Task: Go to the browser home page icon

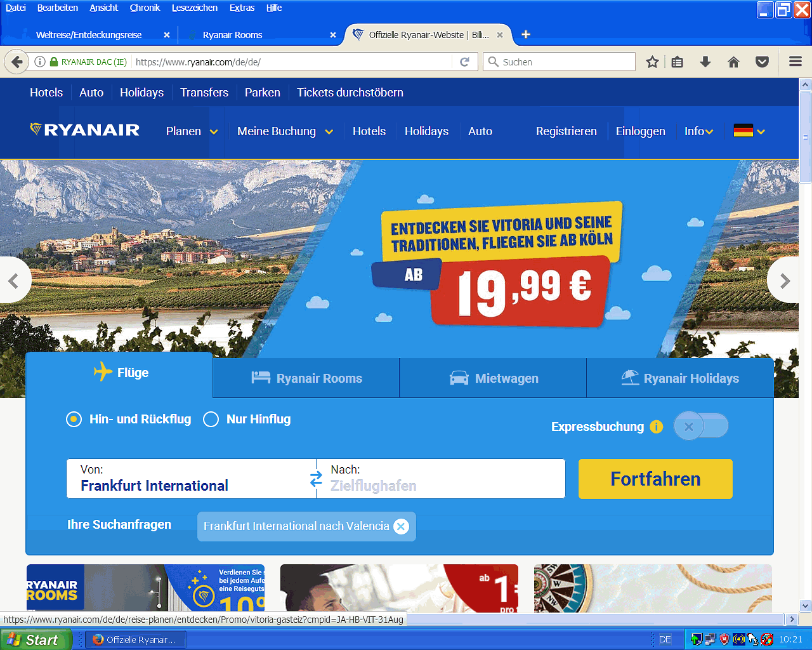Action: (x=733, y=62)
